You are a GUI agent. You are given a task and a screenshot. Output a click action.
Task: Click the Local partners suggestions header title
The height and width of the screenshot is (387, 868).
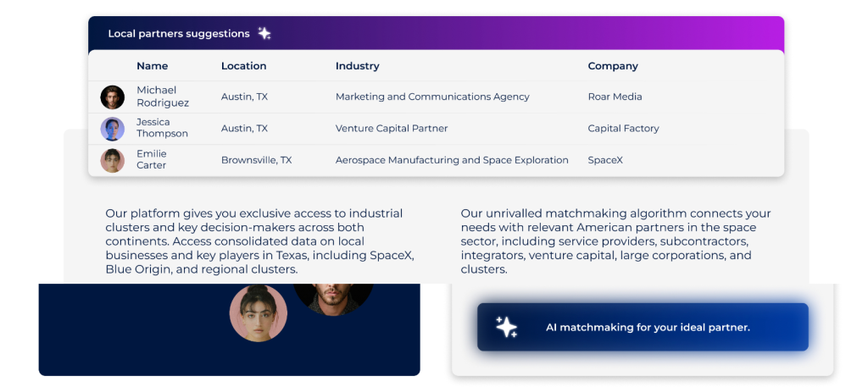(x=179, y=34)
